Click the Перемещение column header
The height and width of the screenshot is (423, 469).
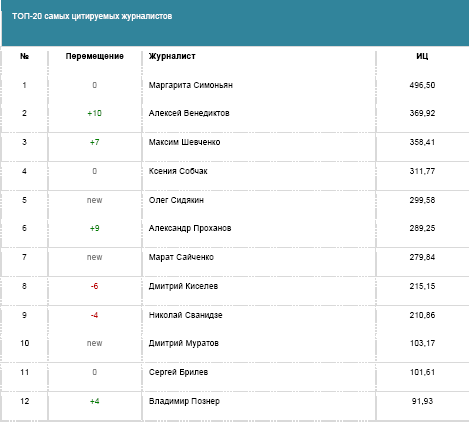coord(95,56)
